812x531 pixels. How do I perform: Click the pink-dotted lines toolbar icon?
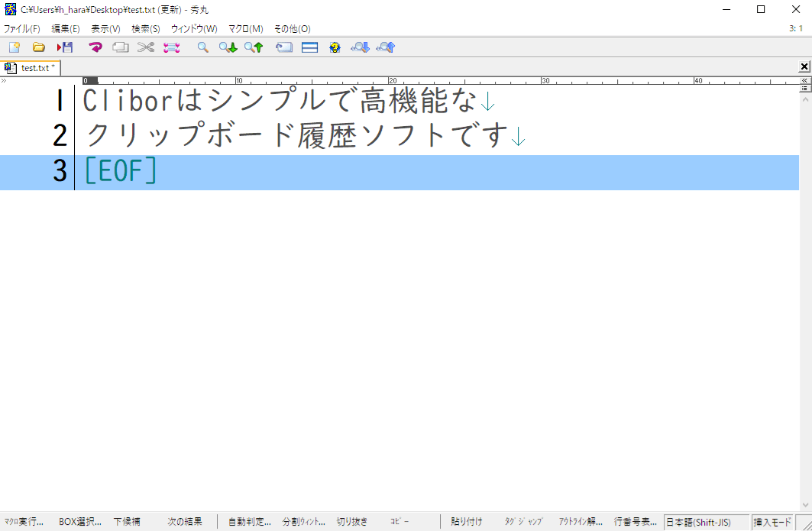pos(171,47)
